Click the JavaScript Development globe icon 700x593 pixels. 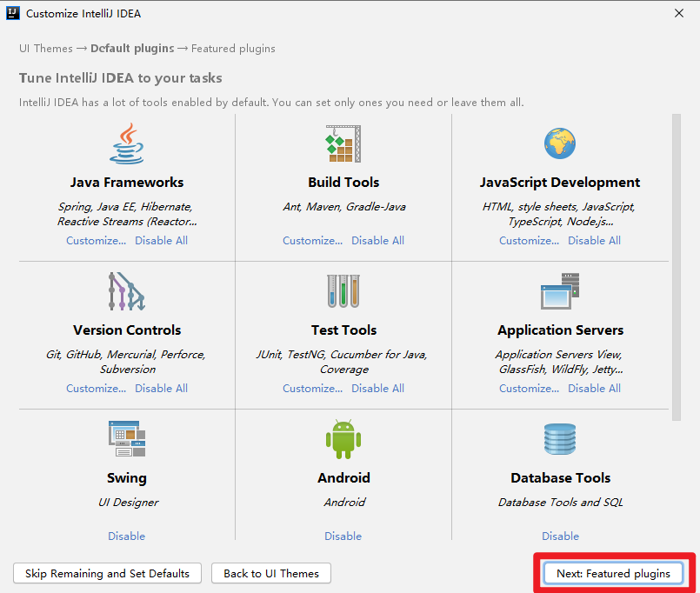point(560,143)
